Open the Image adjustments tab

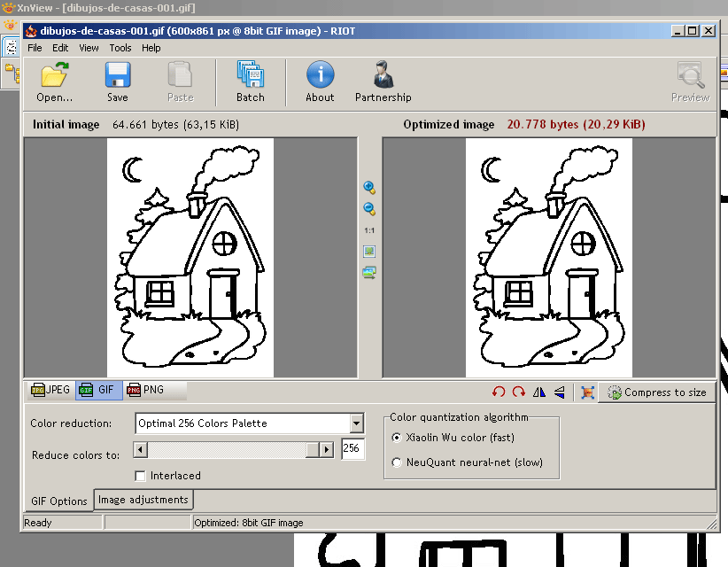point(143,500)
